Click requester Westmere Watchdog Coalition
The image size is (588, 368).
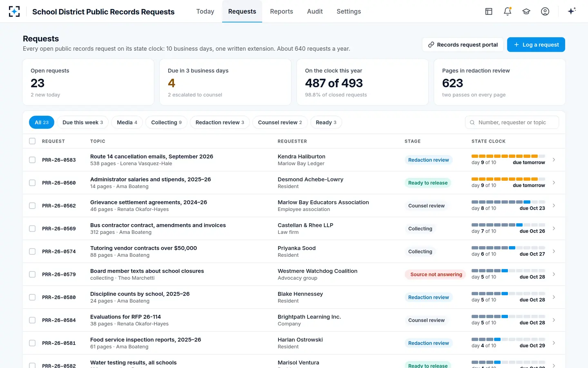pyautogui.click(x=317, y=271)
